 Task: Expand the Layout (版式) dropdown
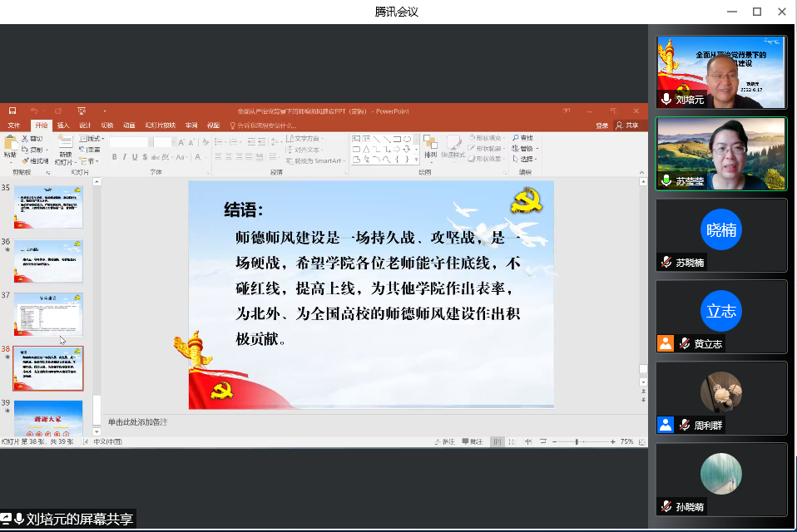click(92, 138)
